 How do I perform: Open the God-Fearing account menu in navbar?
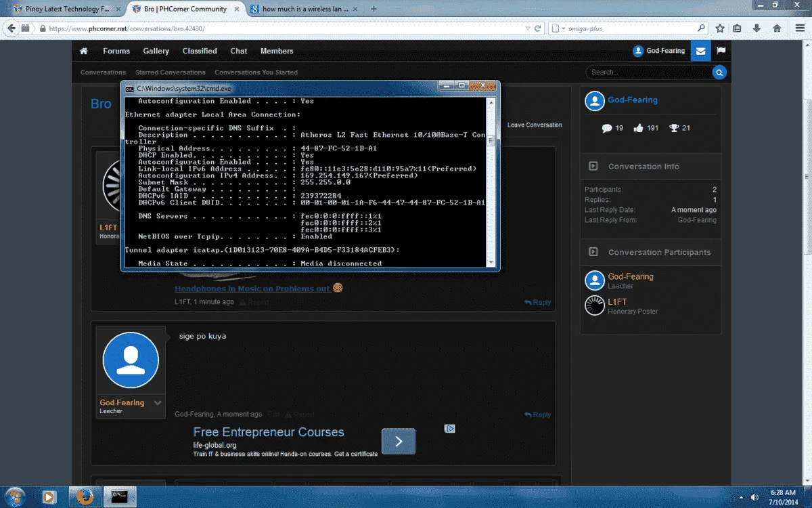pos(659,51)
